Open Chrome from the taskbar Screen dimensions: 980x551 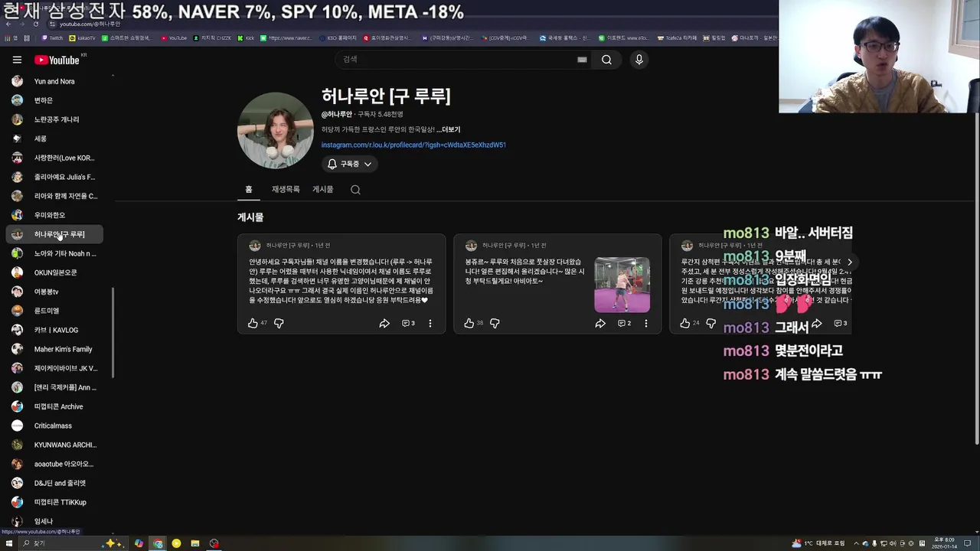point(158,543)
